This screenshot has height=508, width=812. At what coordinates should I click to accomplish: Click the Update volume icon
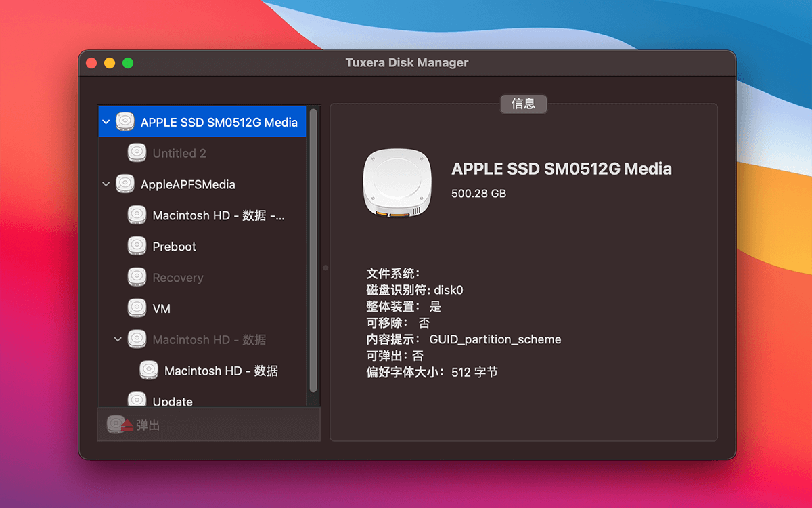[x=137, y=400]
